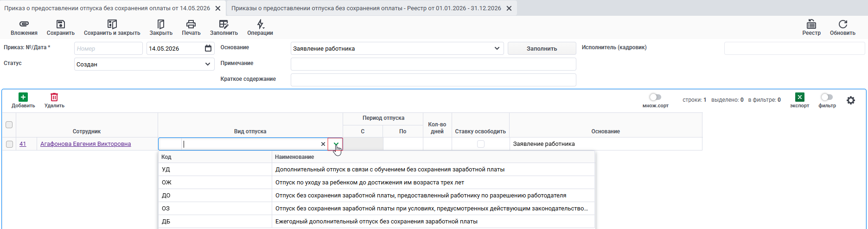Click the Исполнитель (кадровик) field
The height and width of the screenshot is (229, 868).
pyautogui.click(x=795, y=48)
